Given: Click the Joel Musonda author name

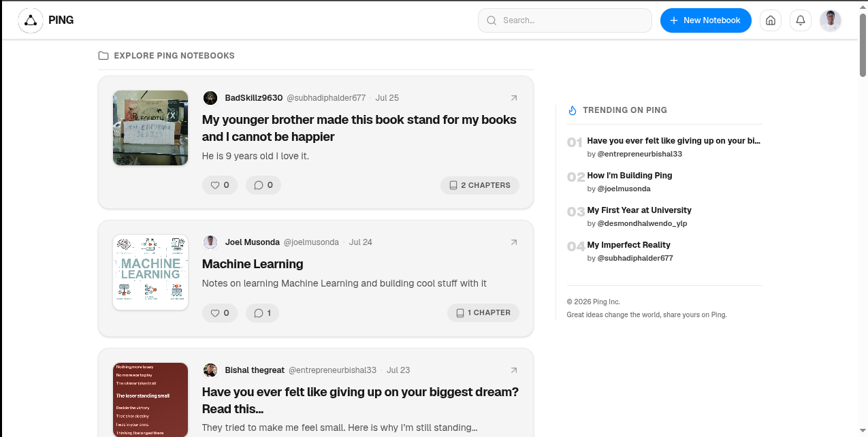Looking at the screenshot, I should click(253, 242).
